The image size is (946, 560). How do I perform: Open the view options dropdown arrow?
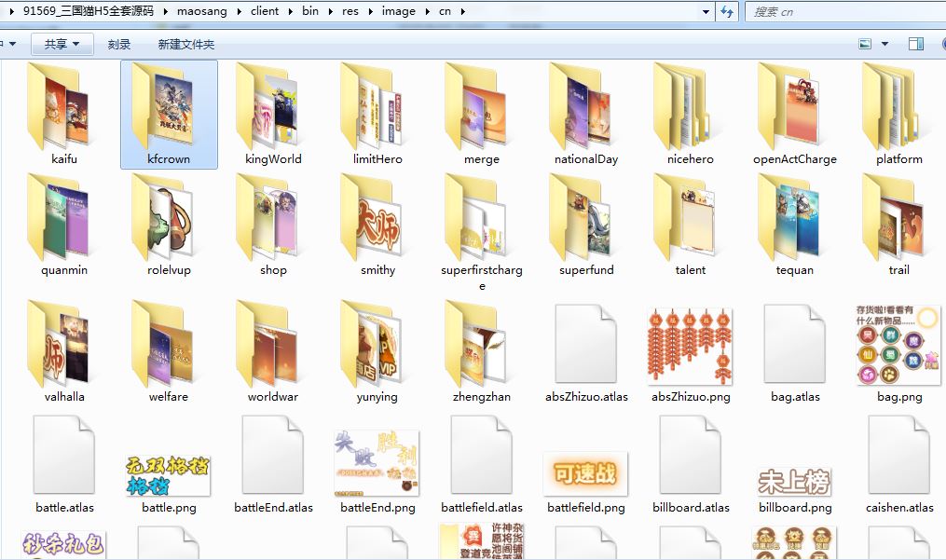click(x=884, y=44)
